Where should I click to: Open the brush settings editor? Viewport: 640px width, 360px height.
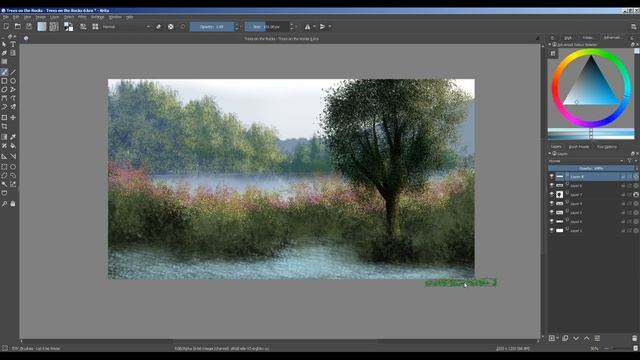(x=83, y=27)
